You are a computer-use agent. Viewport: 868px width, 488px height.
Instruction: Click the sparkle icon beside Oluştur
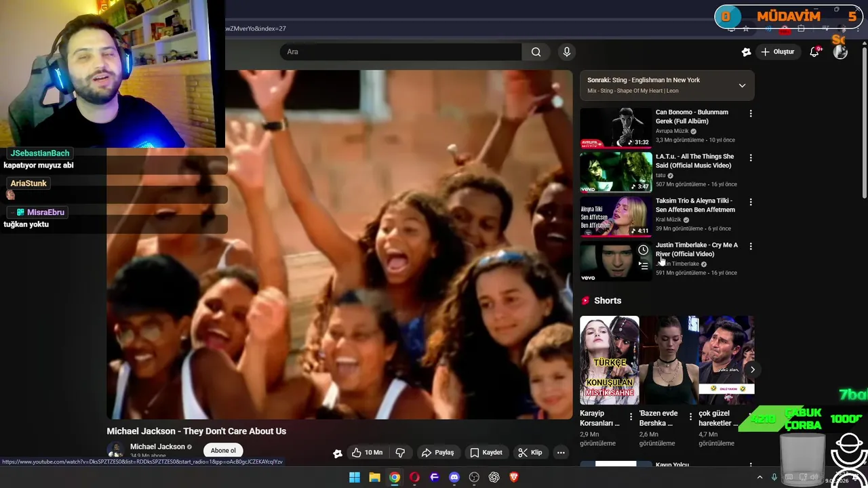(x=746, y=52)
